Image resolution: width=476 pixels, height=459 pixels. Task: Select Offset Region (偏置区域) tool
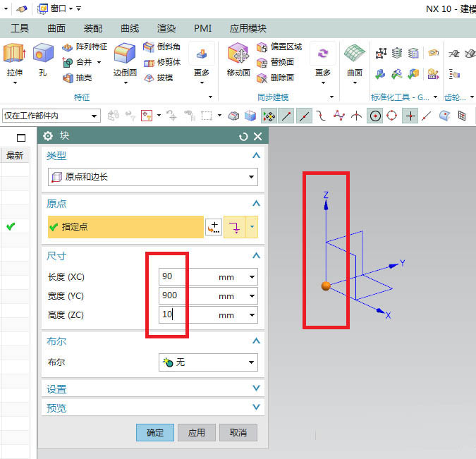279,47
